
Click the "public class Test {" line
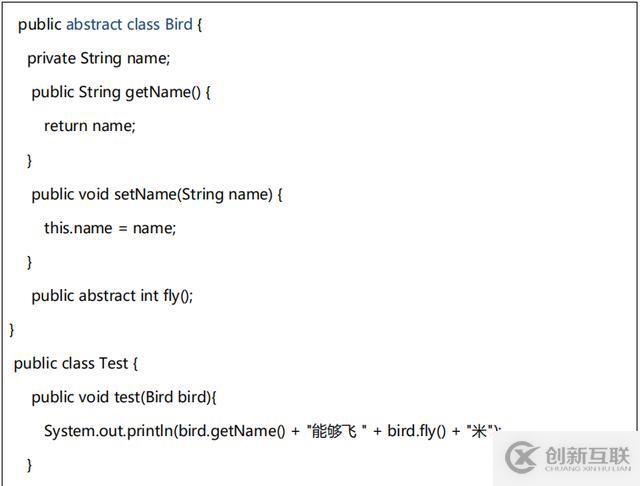pyautogui.click(x=75, y=363)
